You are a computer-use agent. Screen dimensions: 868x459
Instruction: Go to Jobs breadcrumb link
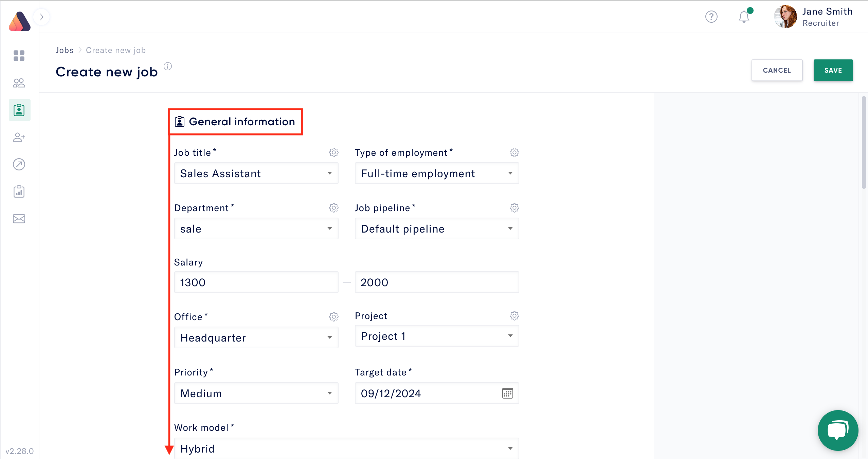click(x=65, y=50)
